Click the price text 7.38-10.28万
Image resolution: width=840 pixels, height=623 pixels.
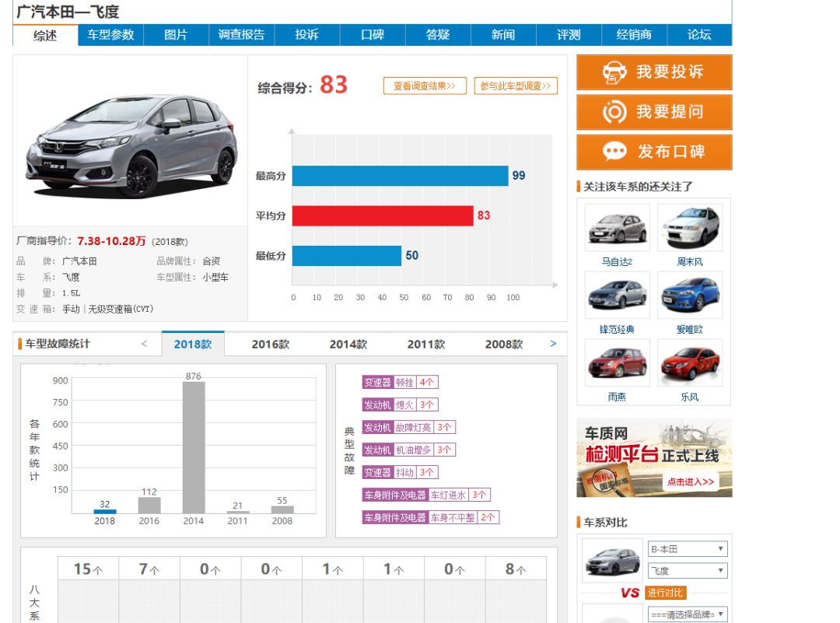coord(111,241)
